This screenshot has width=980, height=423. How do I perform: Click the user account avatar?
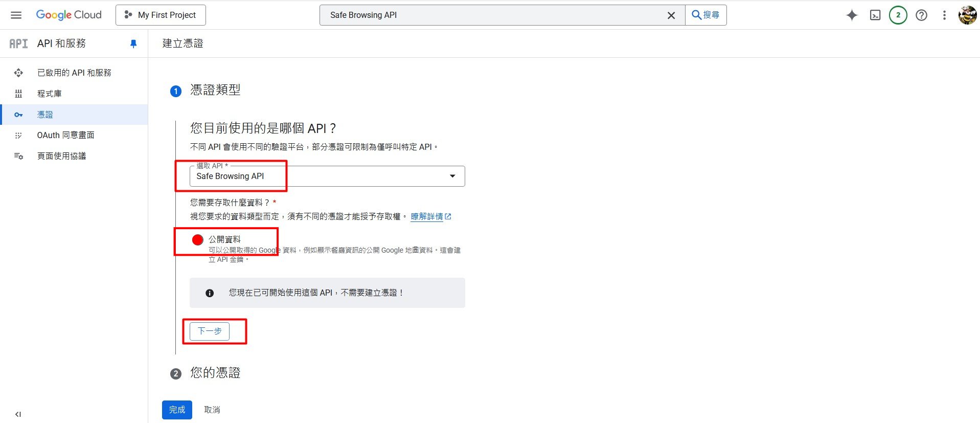(x=967, y=15)
